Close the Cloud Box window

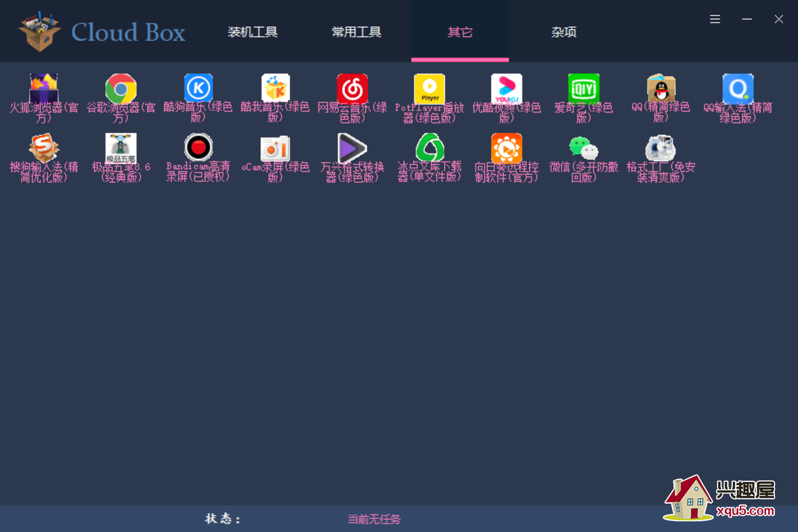779,19
